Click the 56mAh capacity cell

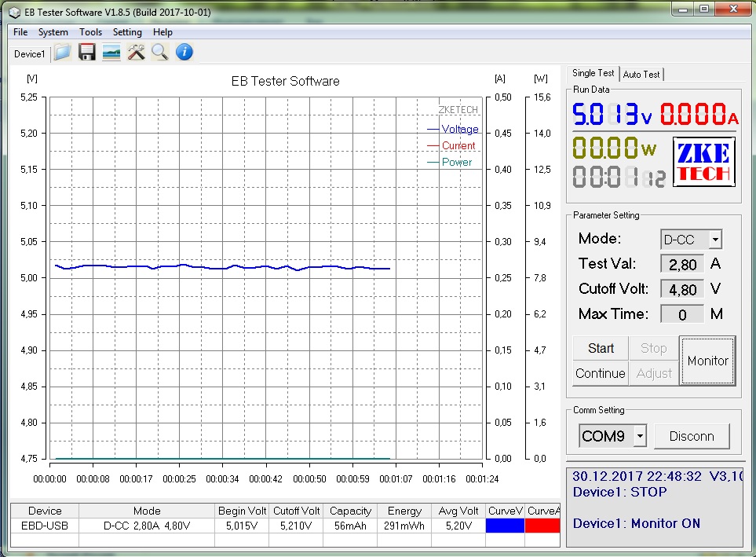tap(350, 526)
